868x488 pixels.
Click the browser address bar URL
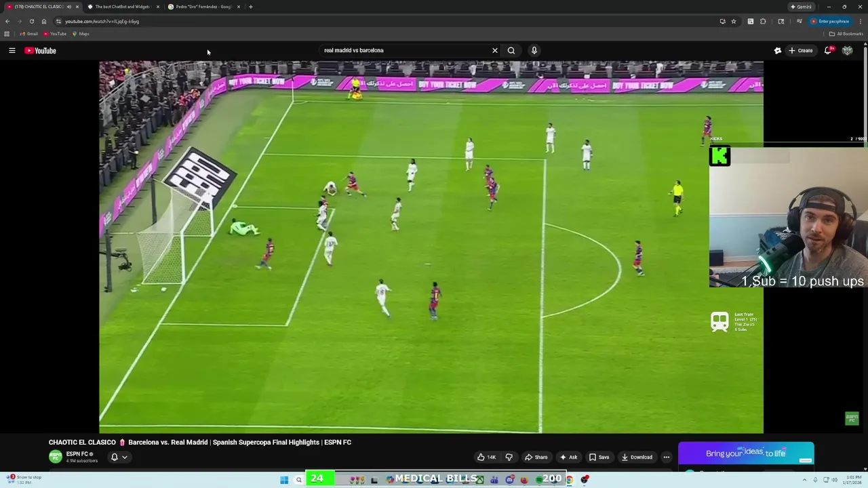(x=102, y=21)
